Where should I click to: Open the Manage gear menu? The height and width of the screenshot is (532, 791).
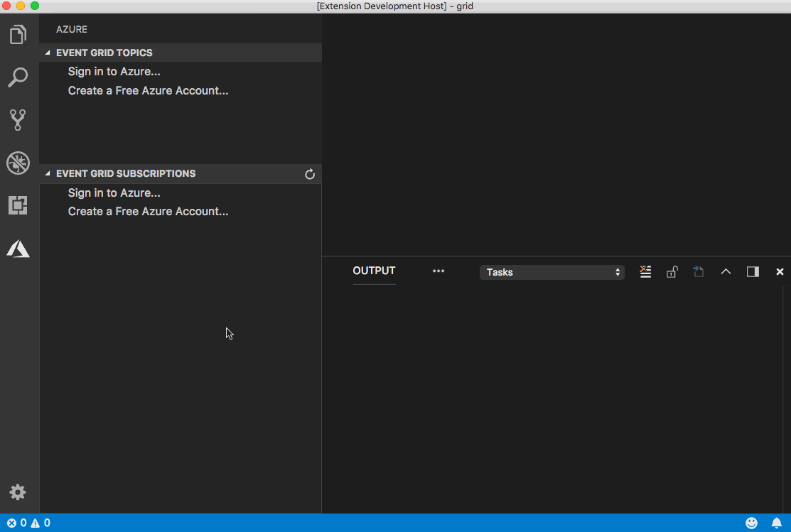[x=18, y=492]
